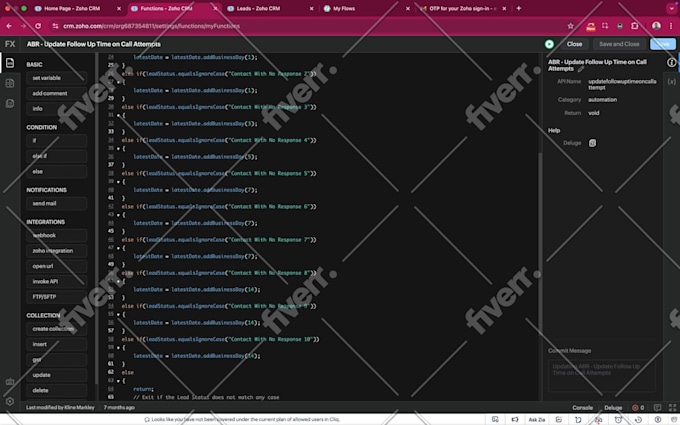The width and height of the screenshot is (680, 425).
Task: Collapse code block at line 31
Action: [118, 115]
